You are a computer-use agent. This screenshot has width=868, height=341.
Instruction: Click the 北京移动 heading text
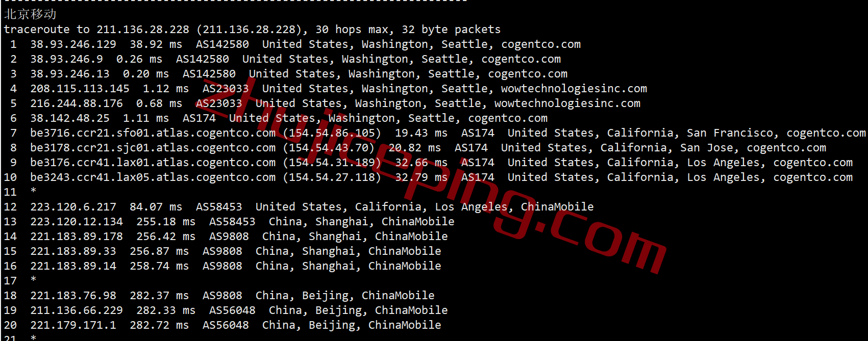(30, 14)
